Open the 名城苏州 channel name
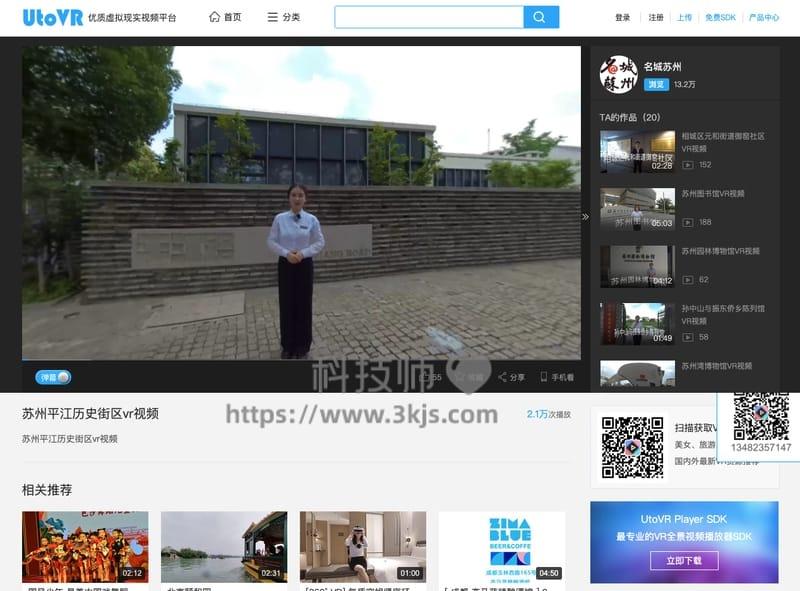The height and width of the screenshot is (591, 800). [x=662, y=66]
